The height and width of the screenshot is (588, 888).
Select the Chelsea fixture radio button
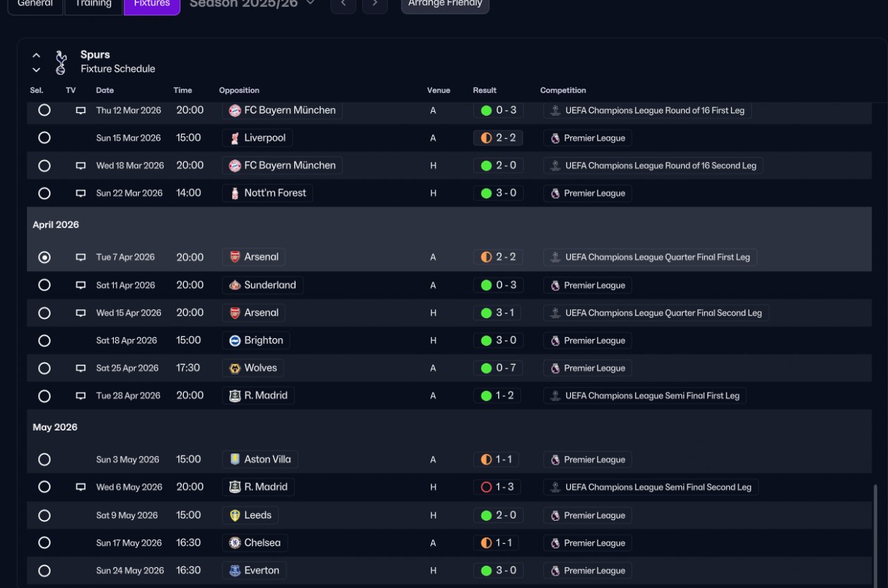[x=44, y=543]
